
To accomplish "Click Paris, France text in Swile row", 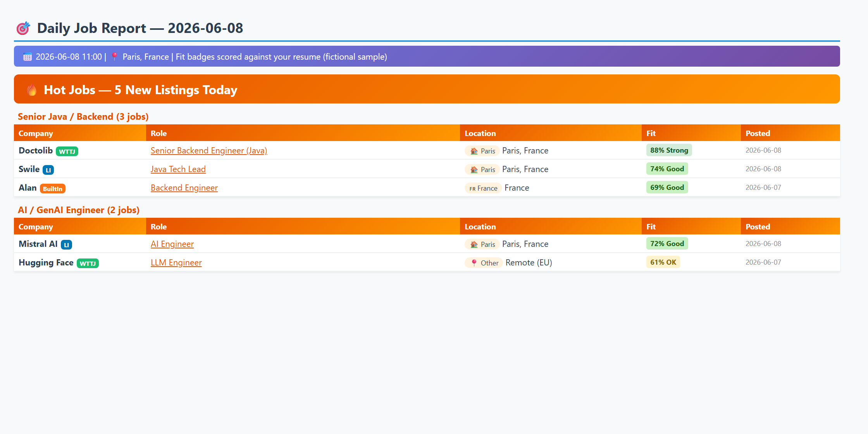I will [525, 169].
